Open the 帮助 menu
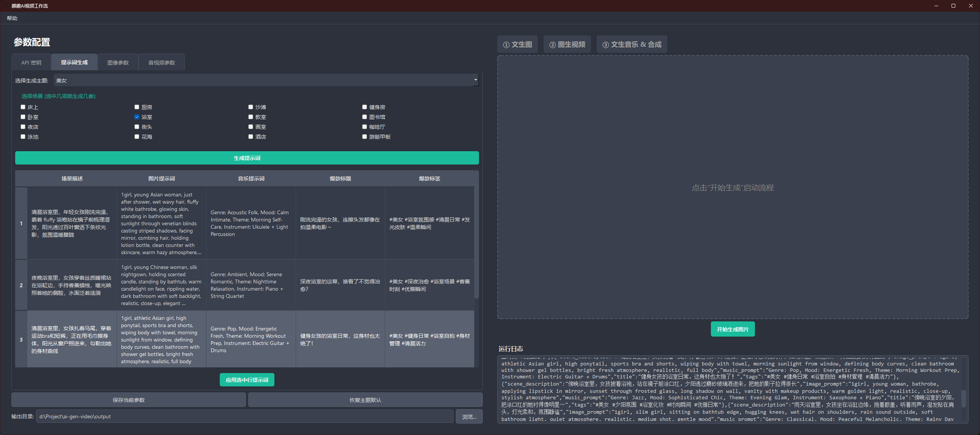Image resolution: width=980 pixels, height=435 pixels. (x=12, y=18)
